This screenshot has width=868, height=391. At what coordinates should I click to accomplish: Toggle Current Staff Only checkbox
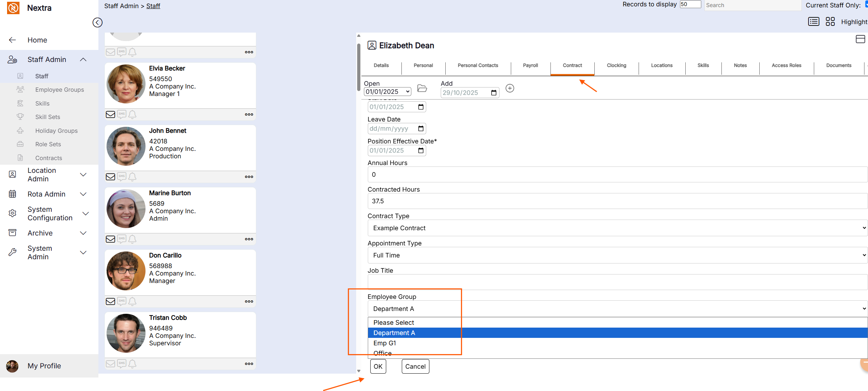click(x=866, y=5)
